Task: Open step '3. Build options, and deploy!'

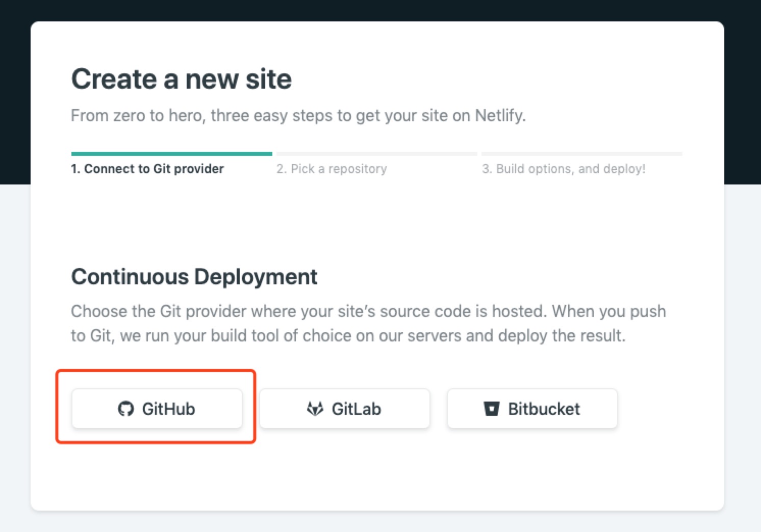Action: pyautogui.click(x=564, y=169)
